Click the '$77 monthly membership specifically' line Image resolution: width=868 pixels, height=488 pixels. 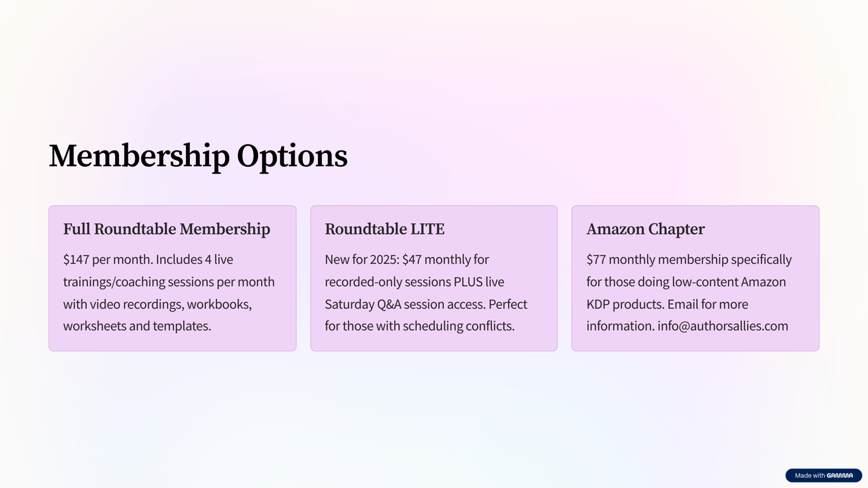(689, 259)
